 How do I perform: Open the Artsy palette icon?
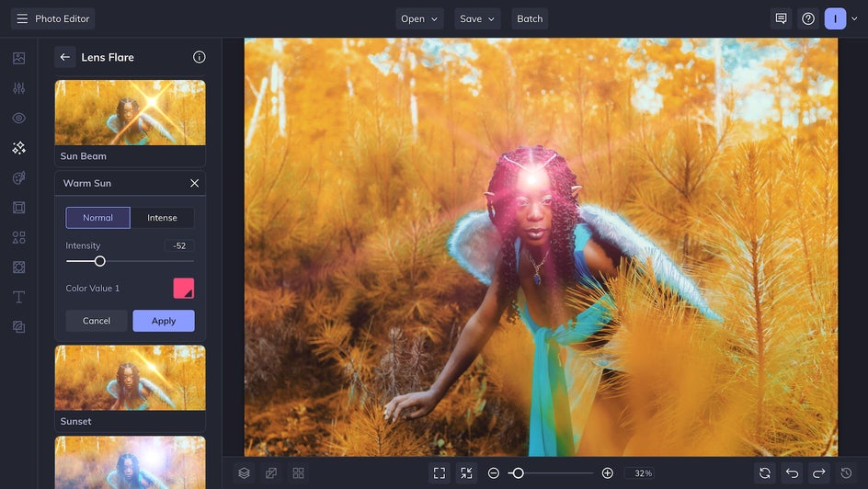[18, 177]
